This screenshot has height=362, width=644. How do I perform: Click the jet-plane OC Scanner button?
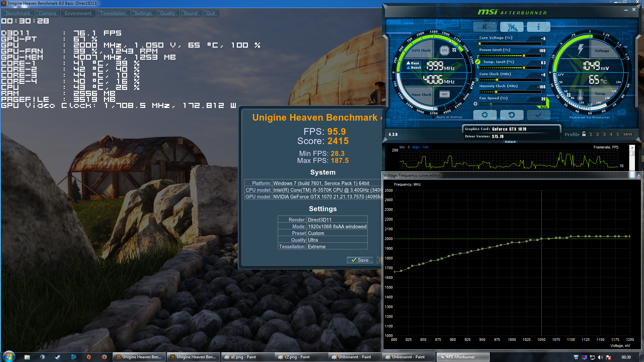tap(512, 27)
